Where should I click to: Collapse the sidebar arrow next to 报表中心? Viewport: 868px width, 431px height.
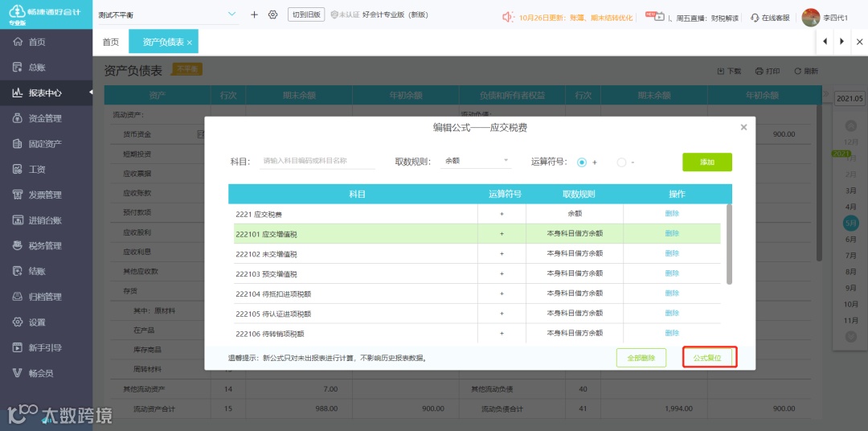(91, 92)
